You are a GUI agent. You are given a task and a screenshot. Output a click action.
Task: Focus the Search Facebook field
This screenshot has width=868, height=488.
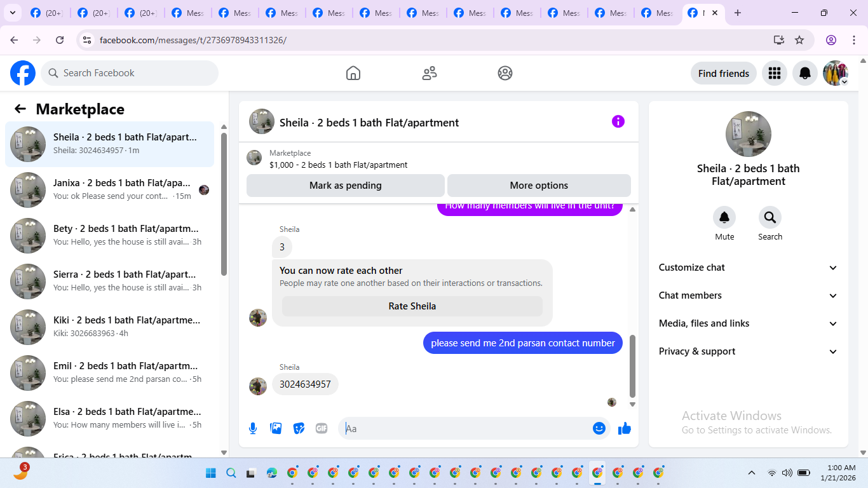130,73
